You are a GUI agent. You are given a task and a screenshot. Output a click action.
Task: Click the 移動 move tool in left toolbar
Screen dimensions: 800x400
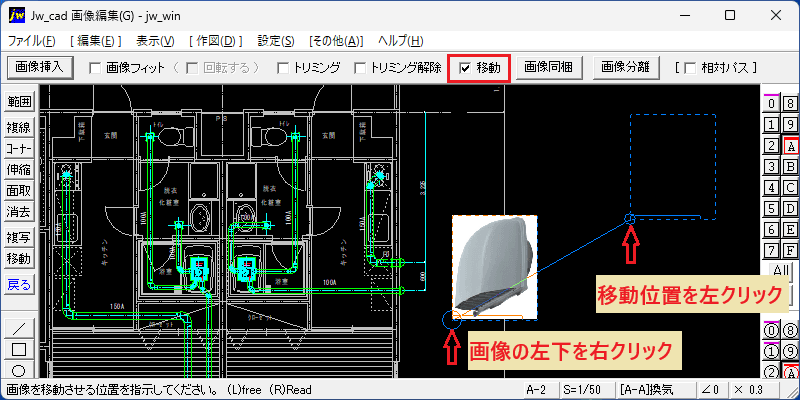pyautogui.click(x=19, y=259)
